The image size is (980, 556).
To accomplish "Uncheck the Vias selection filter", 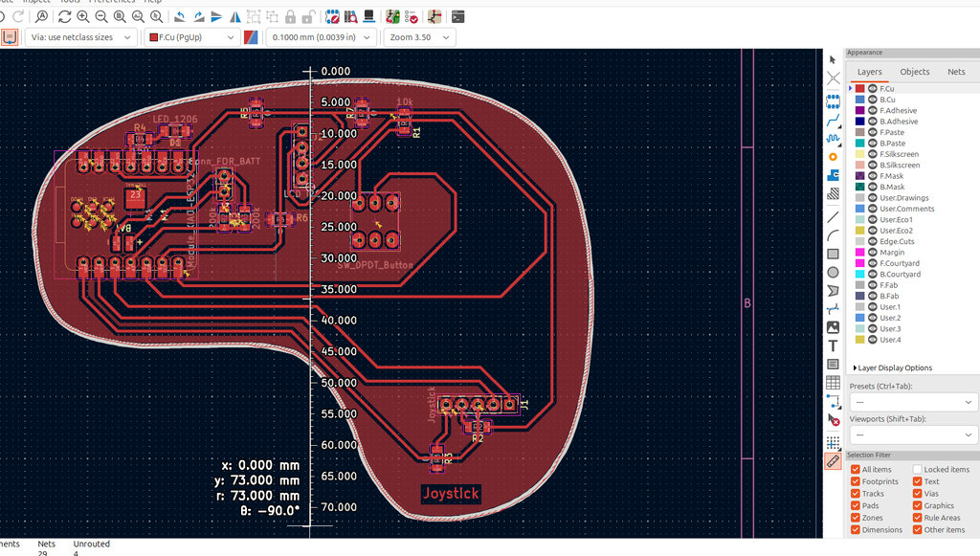I will point(917,494).
